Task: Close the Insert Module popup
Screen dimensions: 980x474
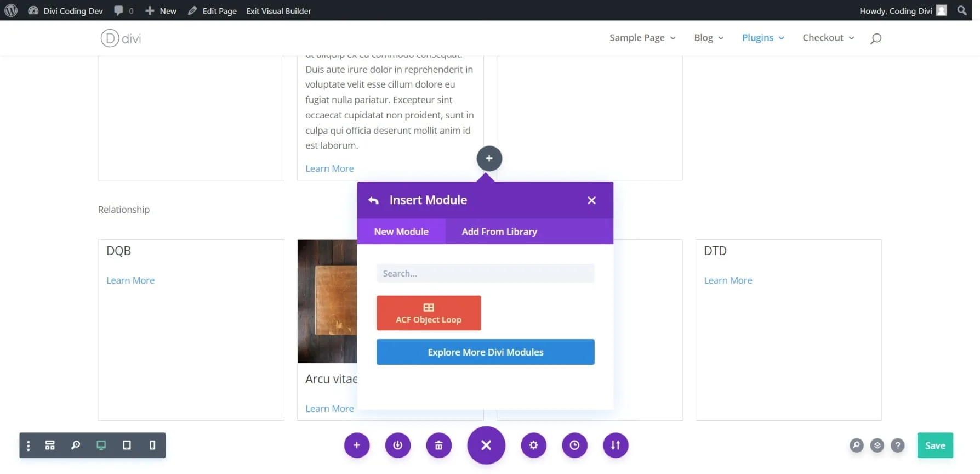Action: point(591,200)
